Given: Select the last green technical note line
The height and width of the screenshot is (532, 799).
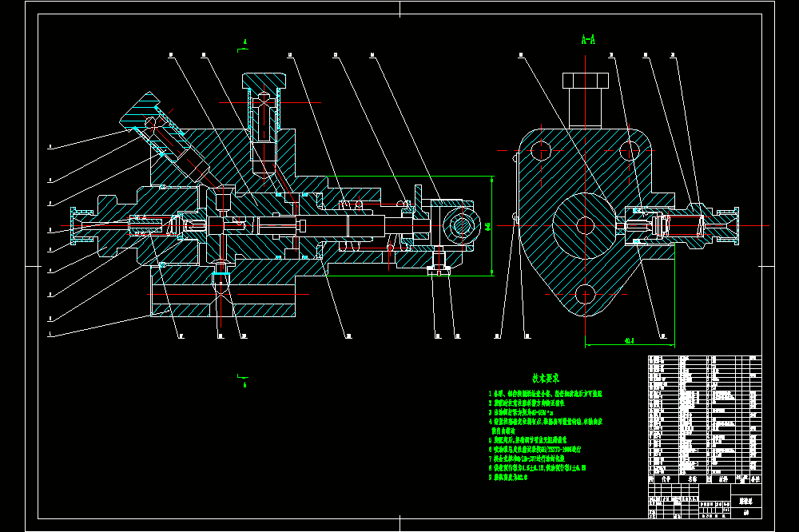Looking at the screenshot, I should (x=508, y=477).
